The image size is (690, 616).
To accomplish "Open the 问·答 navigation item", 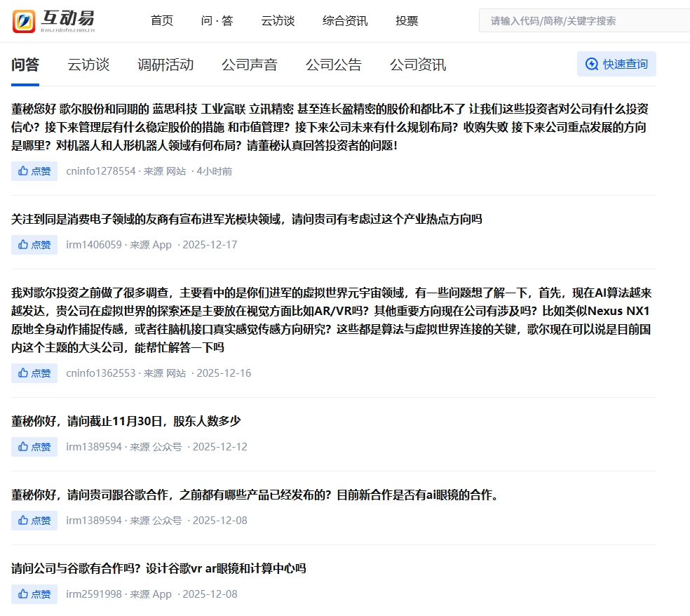I will coord(217,20).
